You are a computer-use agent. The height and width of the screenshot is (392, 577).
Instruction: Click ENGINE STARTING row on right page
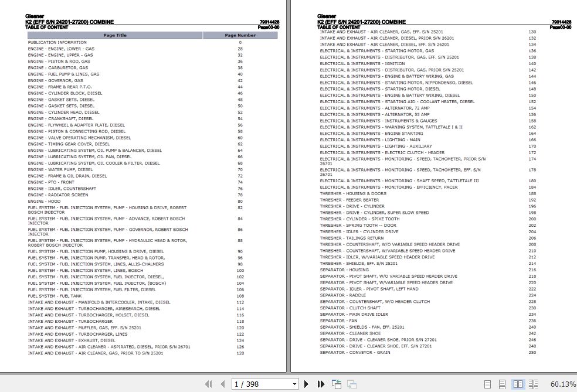click(371, 134)
